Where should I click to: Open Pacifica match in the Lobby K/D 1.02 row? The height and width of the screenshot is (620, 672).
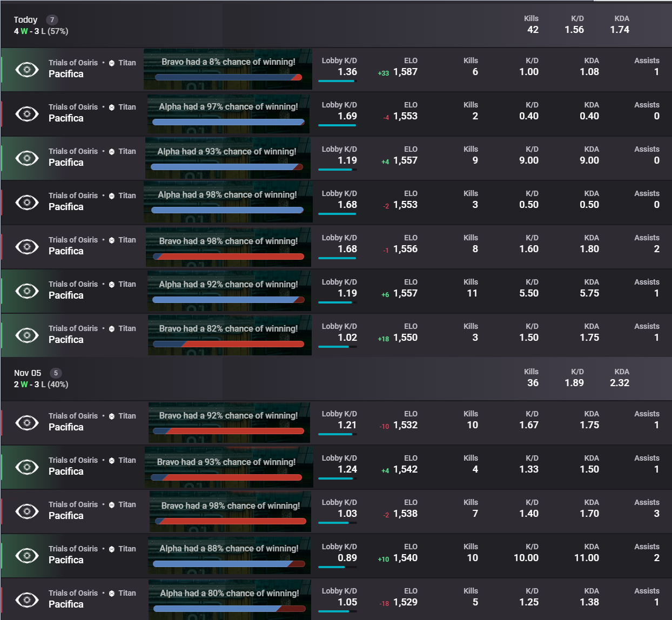pyautogui.click(x=66, y=340)
